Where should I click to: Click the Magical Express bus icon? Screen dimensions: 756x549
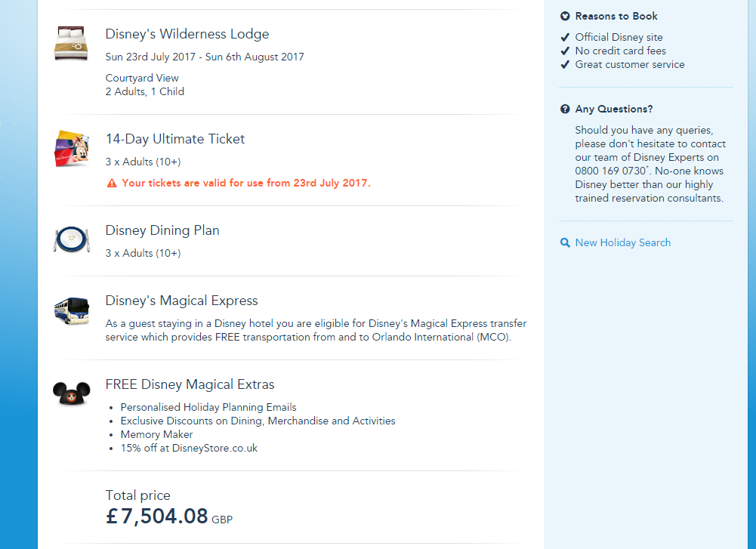[x=72, y=310]
